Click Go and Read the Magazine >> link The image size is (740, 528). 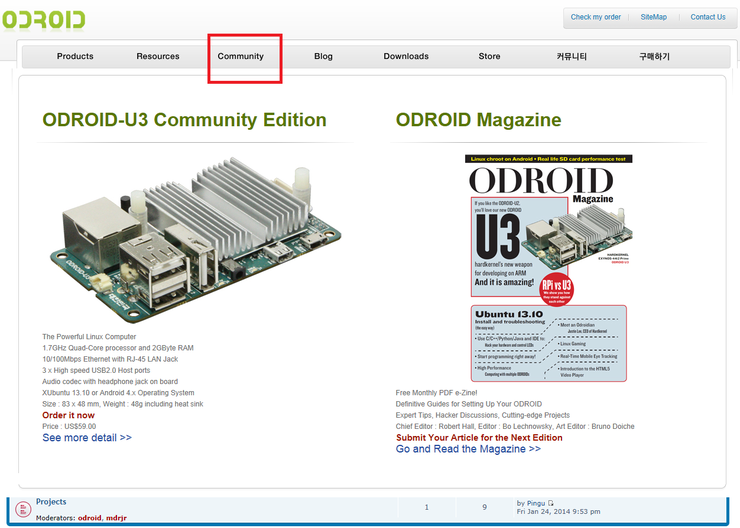(468, 449)
